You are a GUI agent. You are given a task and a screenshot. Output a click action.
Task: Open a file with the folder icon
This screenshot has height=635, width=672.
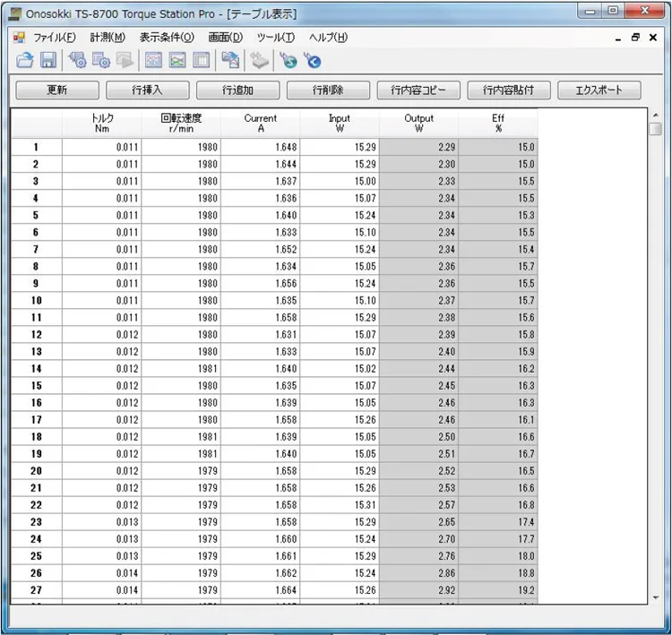pyautogui.click(x=25, y=60)
